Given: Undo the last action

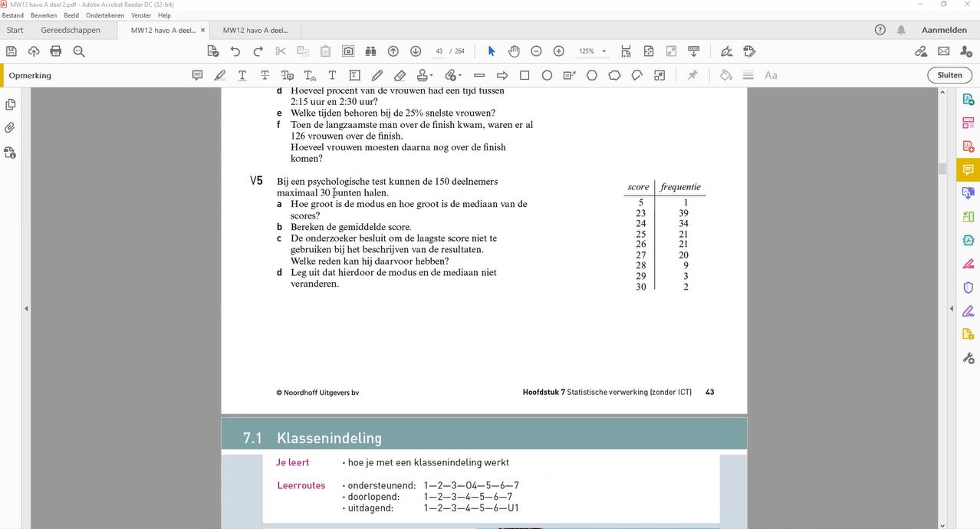Looking at the screenshot, I should coord(235,51).
